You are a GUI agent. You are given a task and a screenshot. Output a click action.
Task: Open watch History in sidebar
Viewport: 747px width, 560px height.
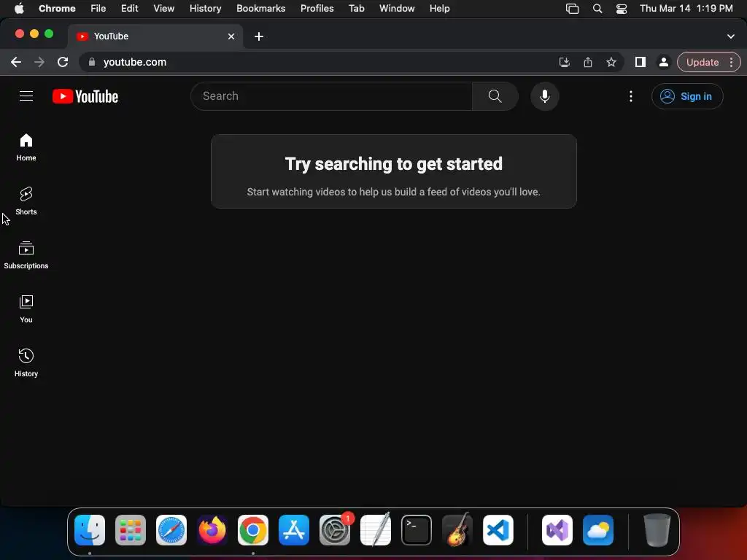26,363
